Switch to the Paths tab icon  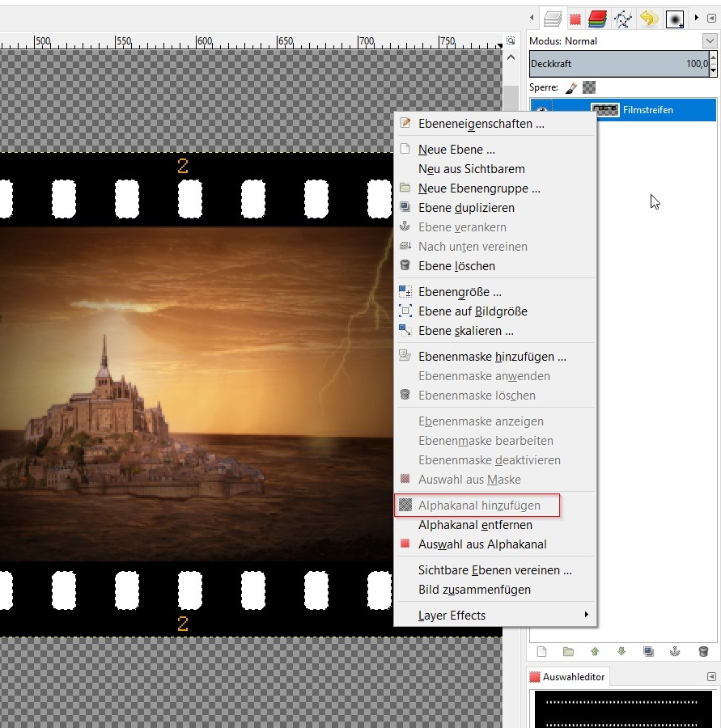pyautogui.click(x=622, y=18)
